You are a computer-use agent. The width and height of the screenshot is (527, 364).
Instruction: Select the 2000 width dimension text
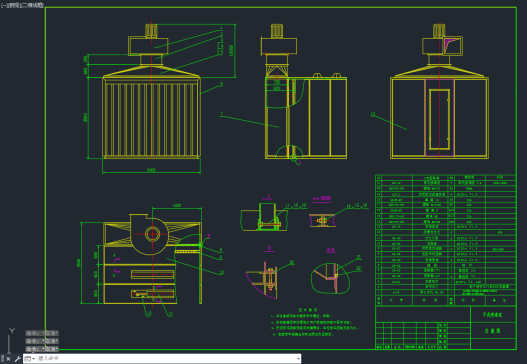(x=151, y=170)
